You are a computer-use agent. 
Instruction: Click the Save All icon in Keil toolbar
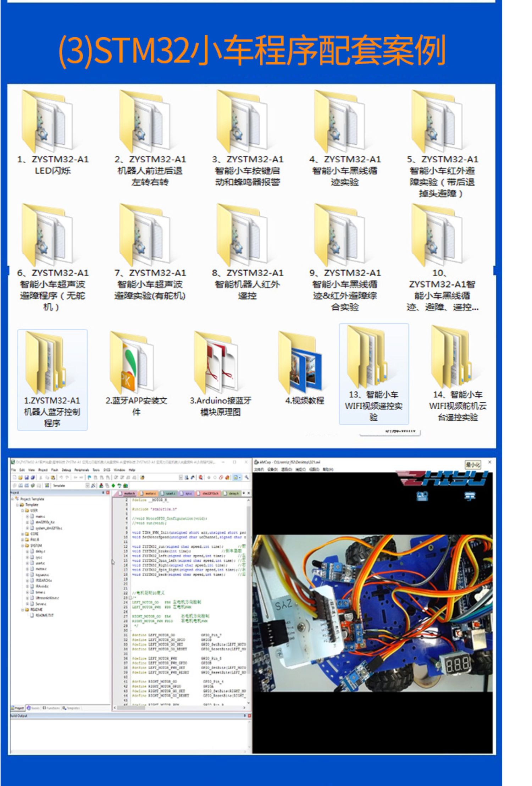[x=33, y=477]
